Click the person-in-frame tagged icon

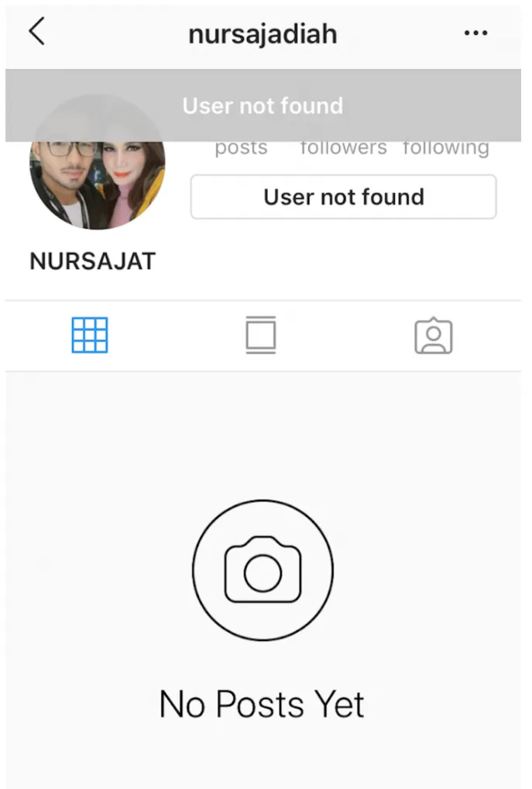point(434,336)
